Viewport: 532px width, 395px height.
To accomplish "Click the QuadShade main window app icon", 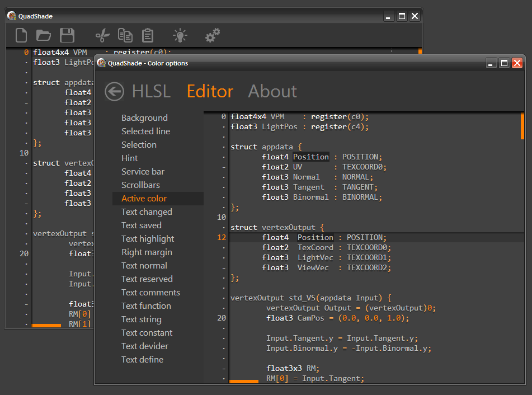I will click(12, 16).
